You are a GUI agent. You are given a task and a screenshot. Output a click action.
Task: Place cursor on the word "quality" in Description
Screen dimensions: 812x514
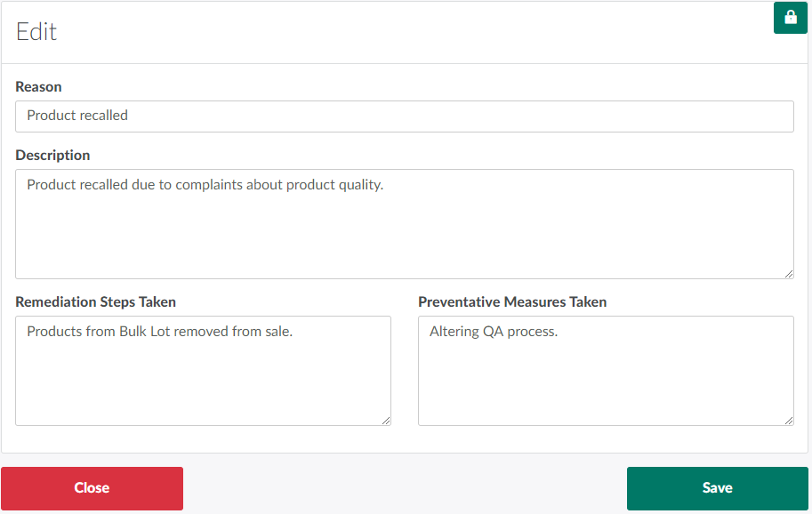pyautogui.click(x=358, y=186)
